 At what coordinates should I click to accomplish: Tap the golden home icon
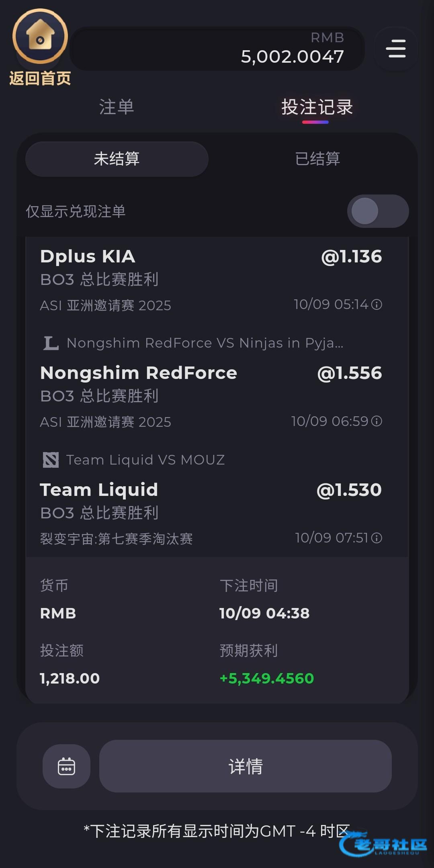coord(40,37)
